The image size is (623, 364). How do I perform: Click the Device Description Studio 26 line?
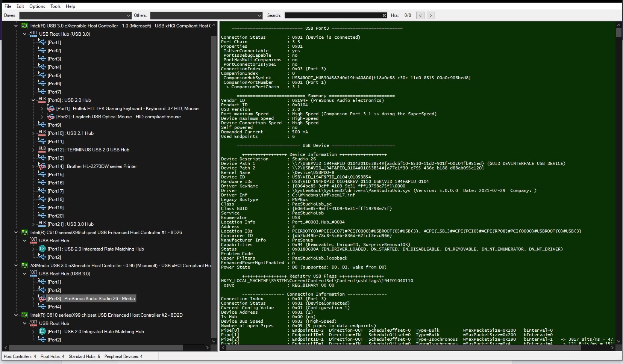pyautogui.click(x=268, y=159)
